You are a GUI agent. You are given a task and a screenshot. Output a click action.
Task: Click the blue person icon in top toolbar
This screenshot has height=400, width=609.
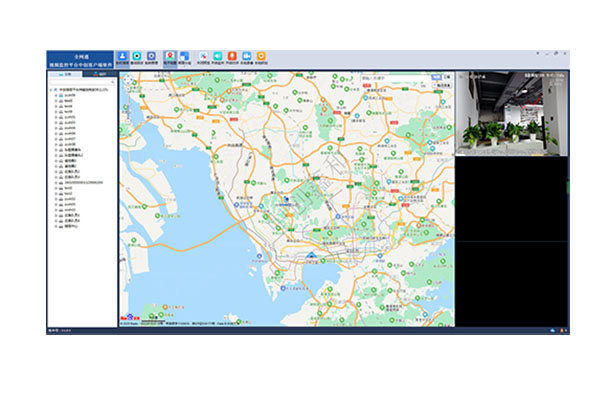pos(123,56)
